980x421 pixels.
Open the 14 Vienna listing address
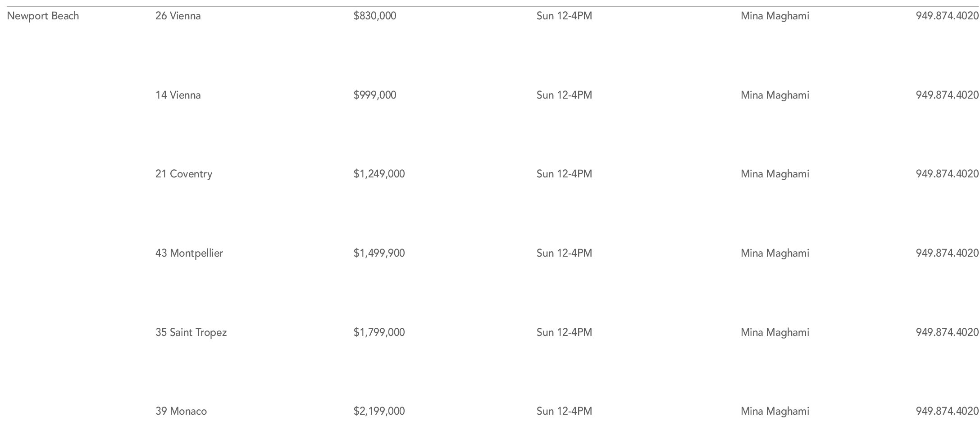click(x=178, y=95)
